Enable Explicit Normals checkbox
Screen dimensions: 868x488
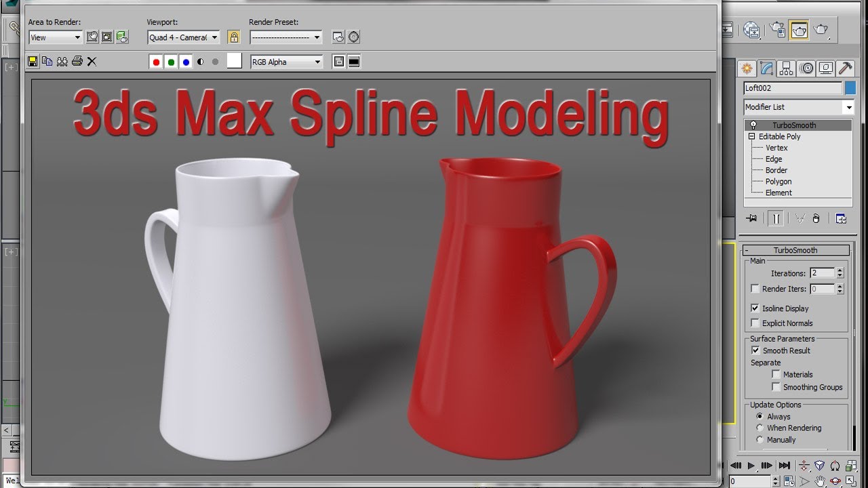pyautogui.click(x=755, y=323)
